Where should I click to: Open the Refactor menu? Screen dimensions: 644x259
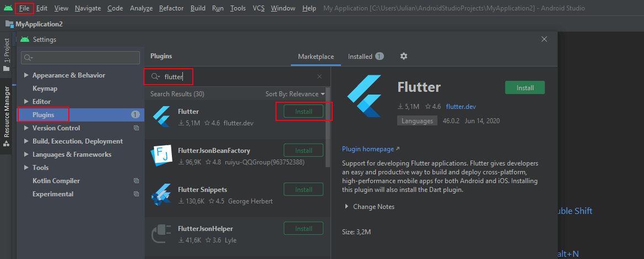click(x=171, y=8)
